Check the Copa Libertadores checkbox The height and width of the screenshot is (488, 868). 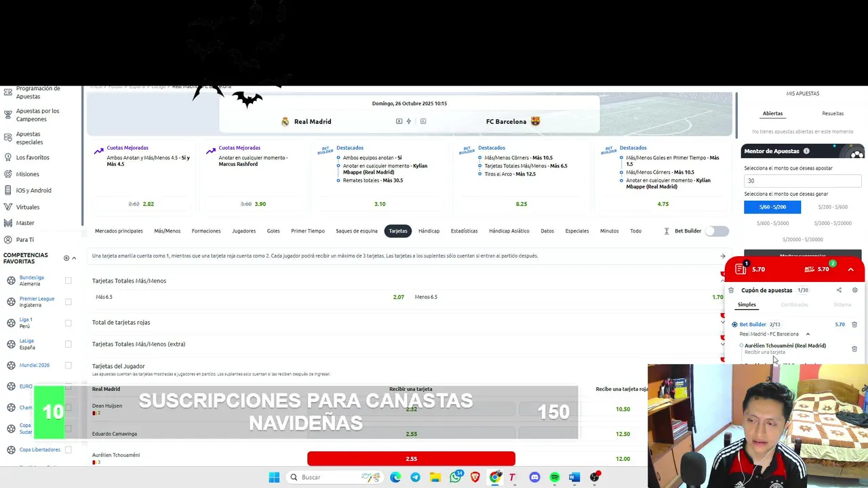68,449
